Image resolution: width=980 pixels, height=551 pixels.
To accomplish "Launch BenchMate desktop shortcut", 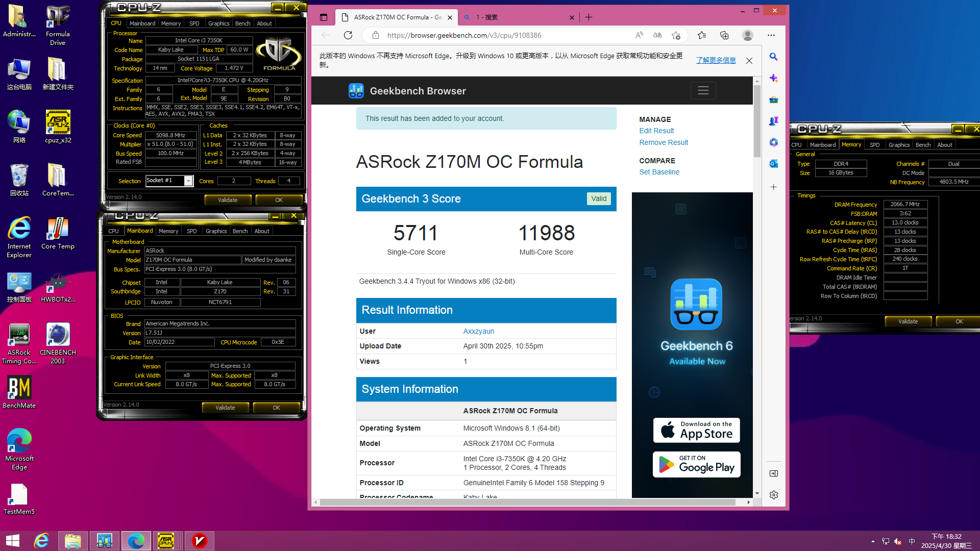I will 19,392.
